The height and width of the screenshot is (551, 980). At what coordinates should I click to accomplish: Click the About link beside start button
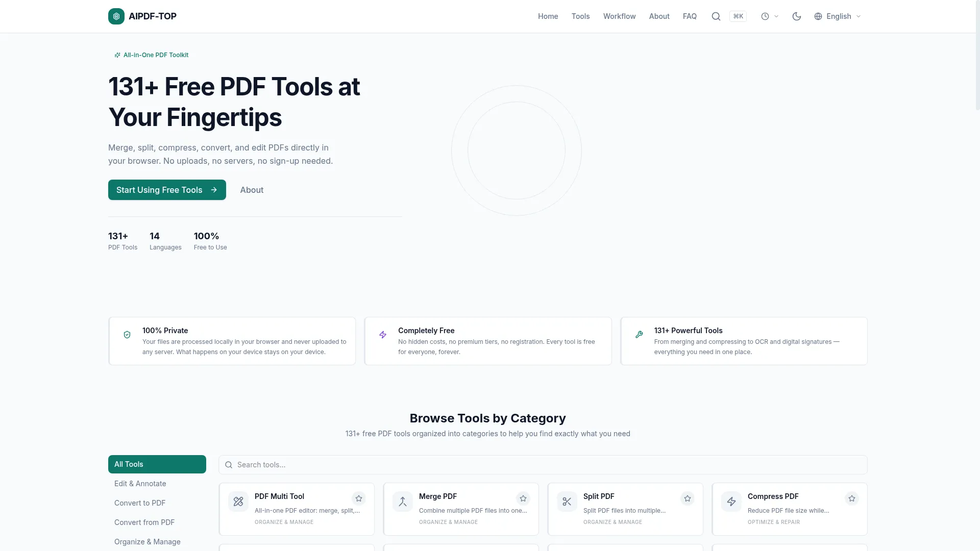(x=252, y=190)
